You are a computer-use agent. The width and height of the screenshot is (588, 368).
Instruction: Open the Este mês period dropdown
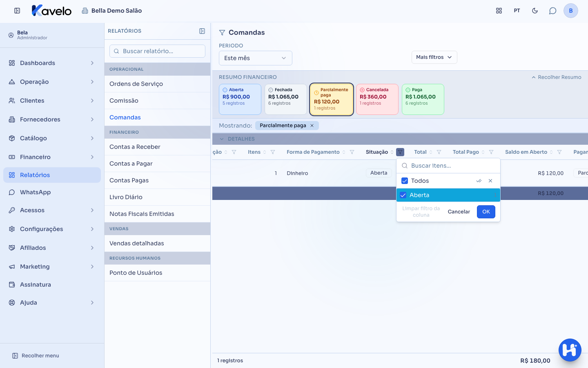256,58
